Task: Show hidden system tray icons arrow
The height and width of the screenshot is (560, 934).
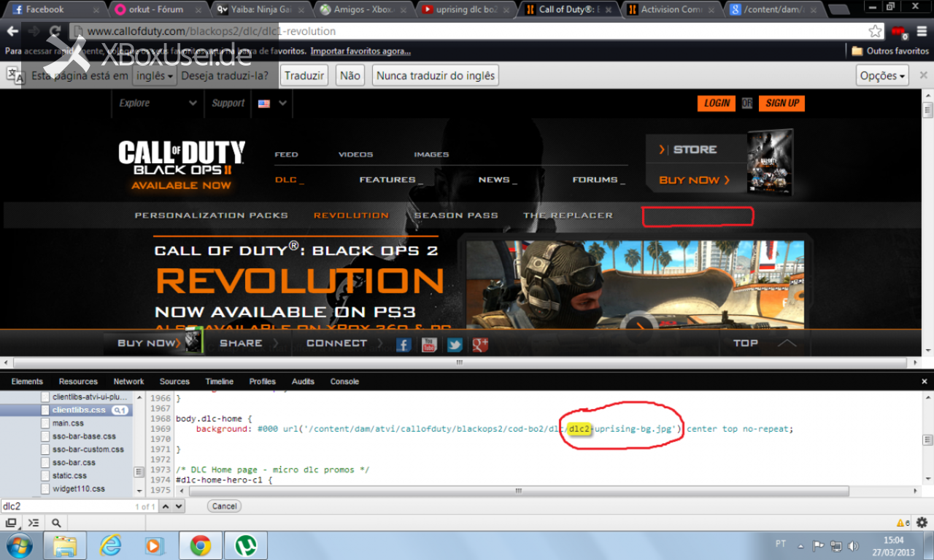Action: coord(800,545)
